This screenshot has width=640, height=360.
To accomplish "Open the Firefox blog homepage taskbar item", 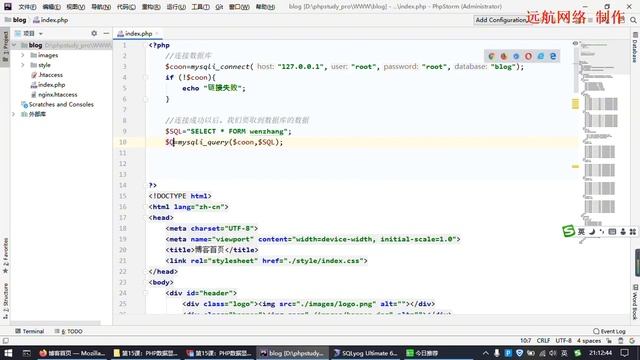I will [x=72, y=353].
